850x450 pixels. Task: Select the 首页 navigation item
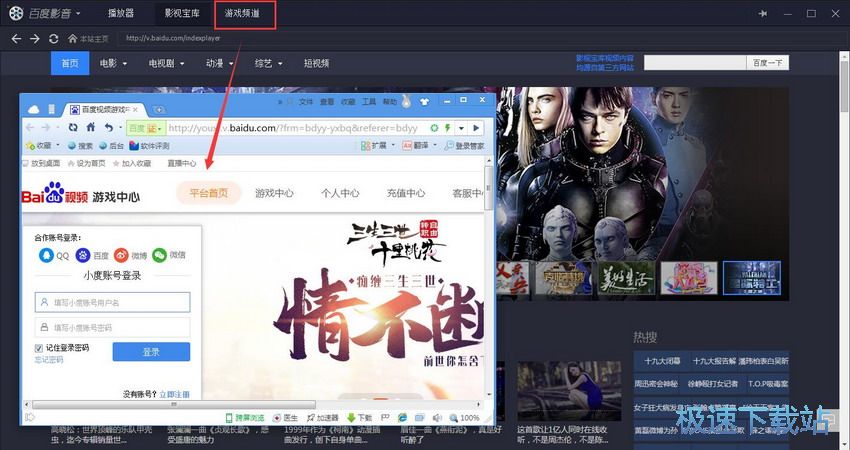(70, 63)
